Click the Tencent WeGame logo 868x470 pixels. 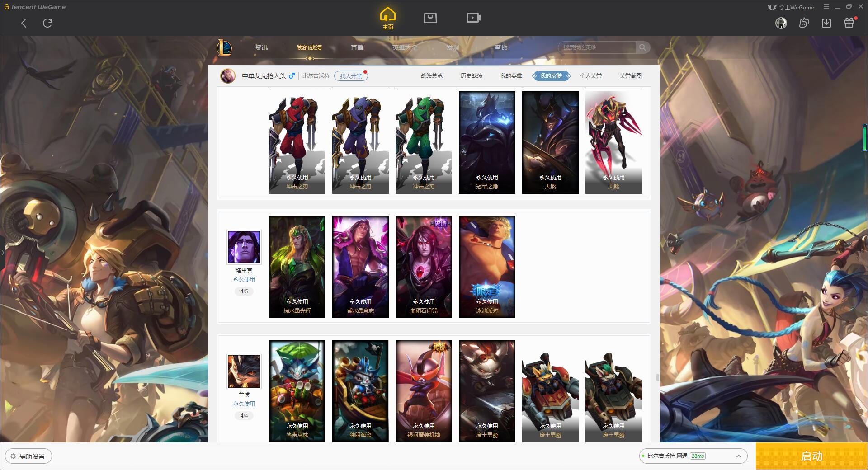click(x=35, y=7)
